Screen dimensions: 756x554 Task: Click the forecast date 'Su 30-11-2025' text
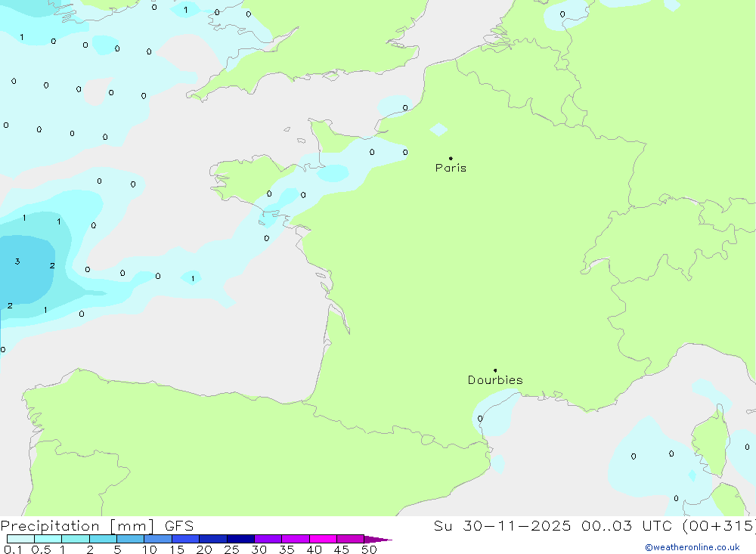(x=502, y=525)
